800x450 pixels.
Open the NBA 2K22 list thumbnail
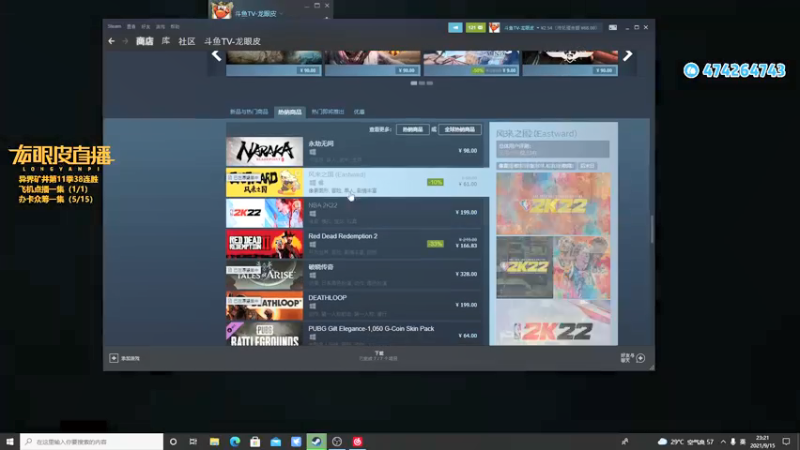[x=264, y=213]
